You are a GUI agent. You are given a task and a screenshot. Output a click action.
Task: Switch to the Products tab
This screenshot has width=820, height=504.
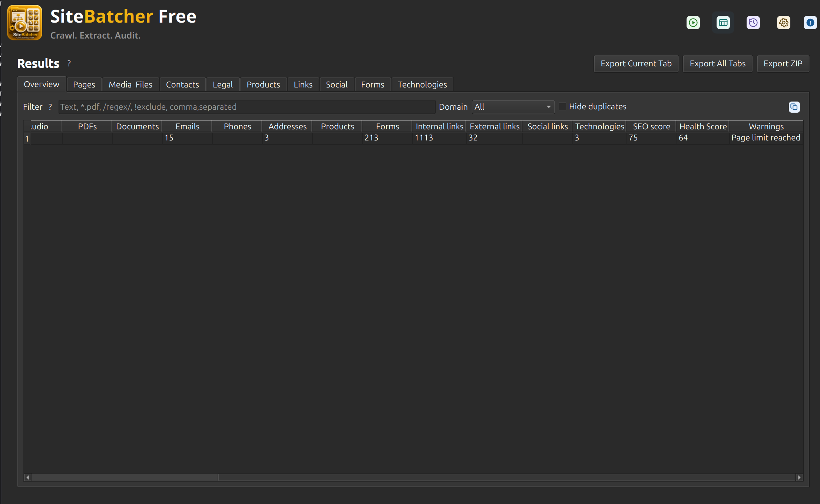click(x=263, y=84)
